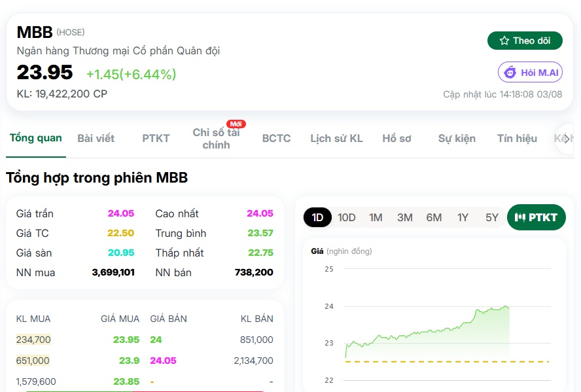This screenshot has height=392, width=581.
Task: Switch to the BCTC tab
Action: (x=276, y=138)
